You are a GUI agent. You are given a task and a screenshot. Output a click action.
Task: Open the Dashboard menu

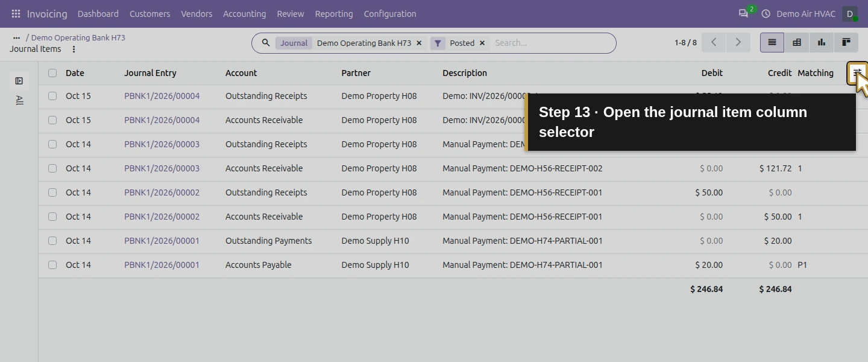98,13
